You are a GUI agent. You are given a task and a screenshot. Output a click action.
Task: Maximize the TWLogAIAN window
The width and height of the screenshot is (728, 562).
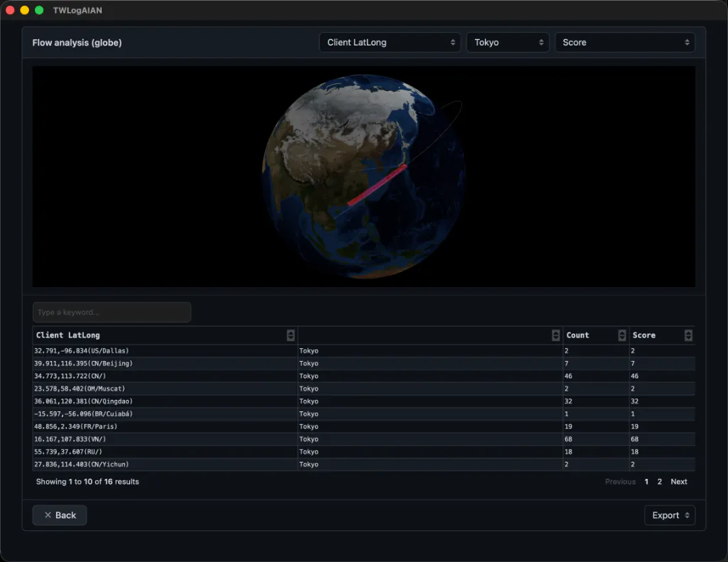click(x=40, y=10)
